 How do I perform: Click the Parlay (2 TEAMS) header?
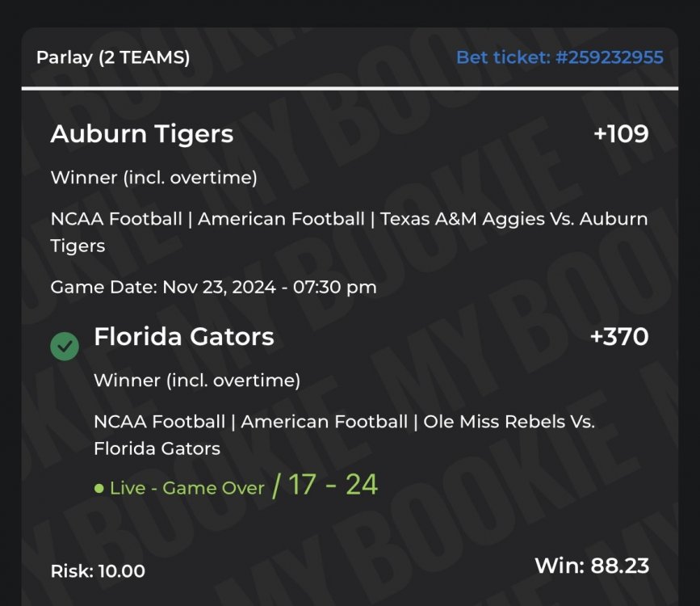click(x=113, y=58)
